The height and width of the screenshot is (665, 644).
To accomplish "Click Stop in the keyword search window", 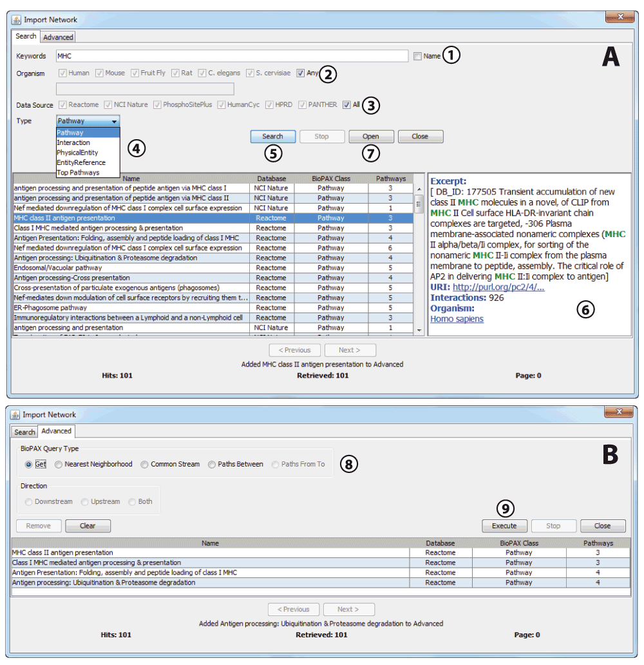I will tap(322, 137).
